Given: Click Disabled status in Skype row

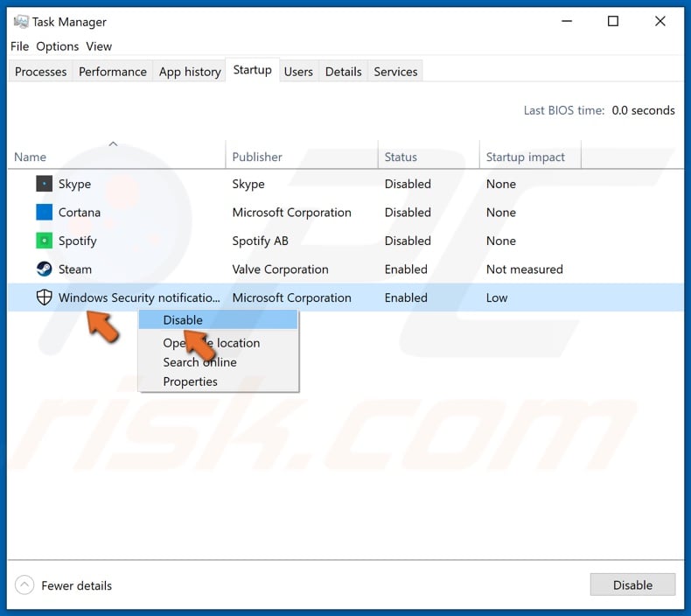Looking at the screenshot, I should (408, 184).
